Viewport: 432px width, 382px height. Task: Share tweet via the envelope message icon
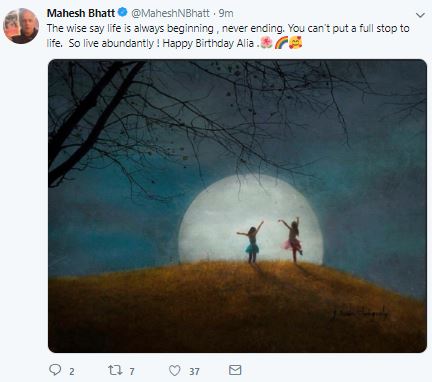coord(235,370)
